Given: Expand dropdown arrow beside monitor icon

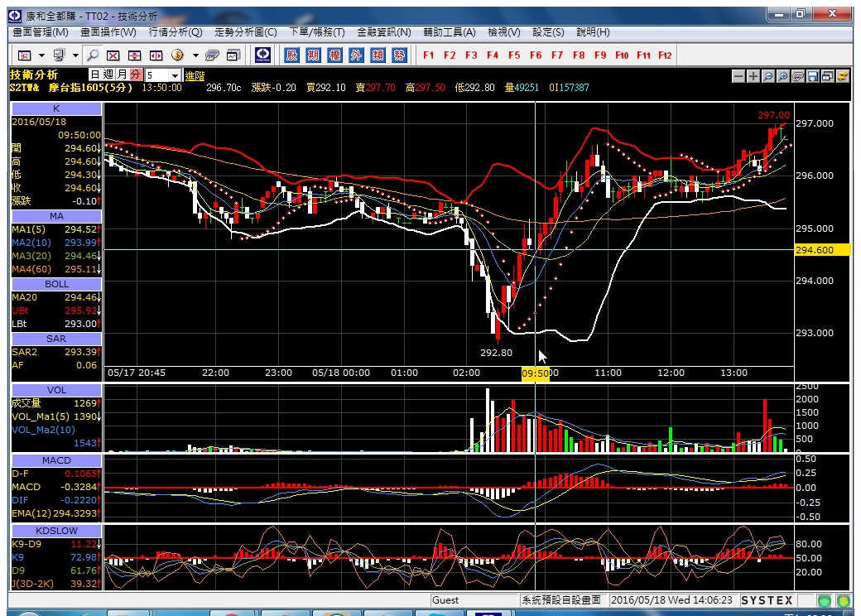Looking at the screenshot, I should (75, 55).
